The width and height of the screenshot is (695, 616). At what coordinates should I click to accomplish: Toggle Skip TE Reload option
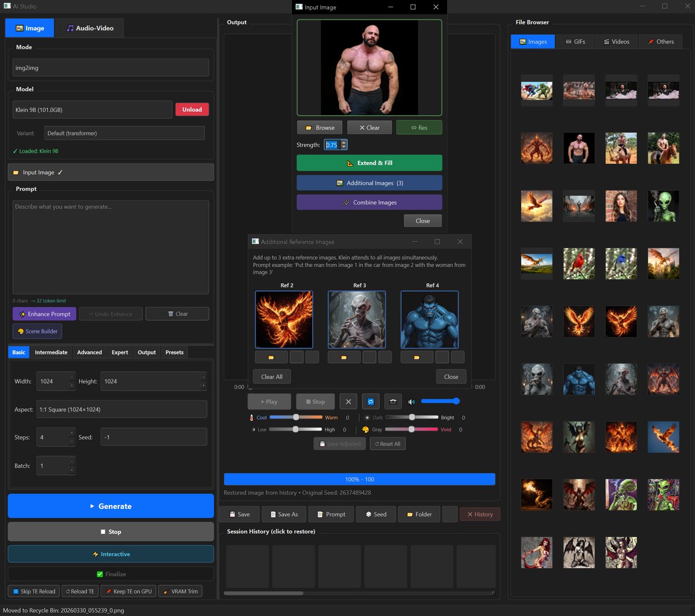click(x=34, y=591)
